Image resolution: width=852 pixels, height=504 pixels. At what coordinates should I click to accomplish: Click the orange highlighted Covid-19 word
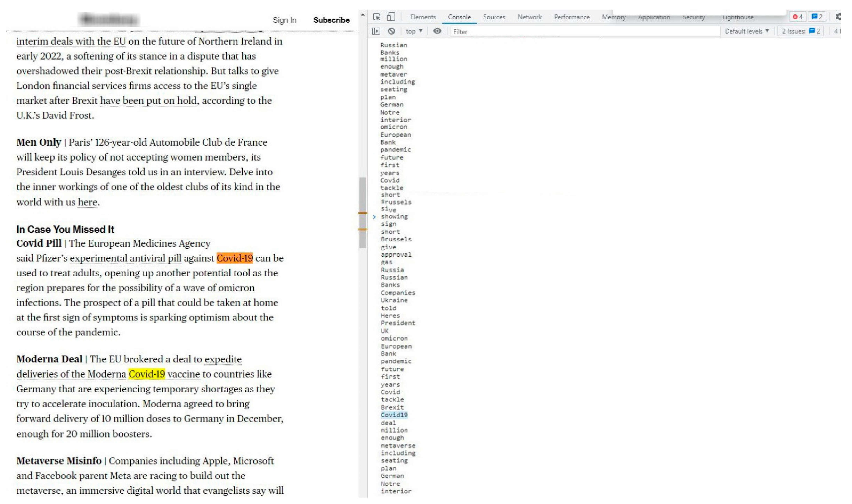click(234, 258)
